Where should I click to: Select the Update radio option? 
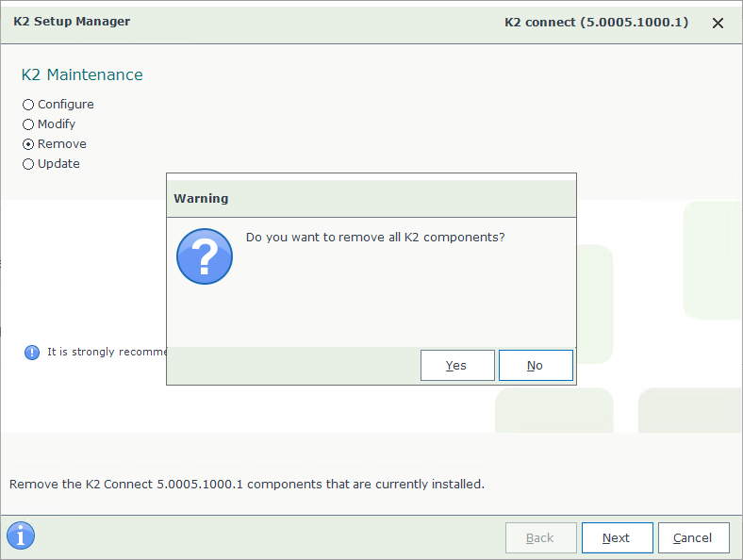click(51, 164)
